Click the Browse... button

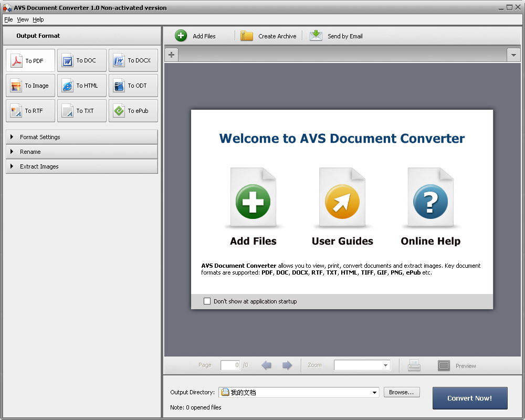click(402, 392)
